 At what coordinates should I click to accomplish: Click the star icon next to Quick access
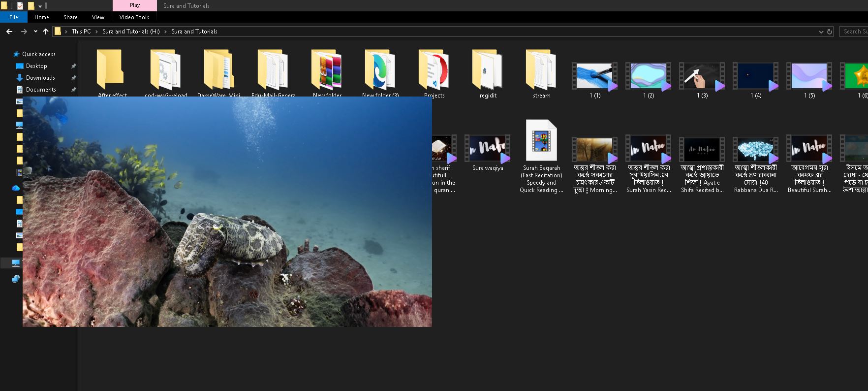pyautogui.click(x=16, y=54)
